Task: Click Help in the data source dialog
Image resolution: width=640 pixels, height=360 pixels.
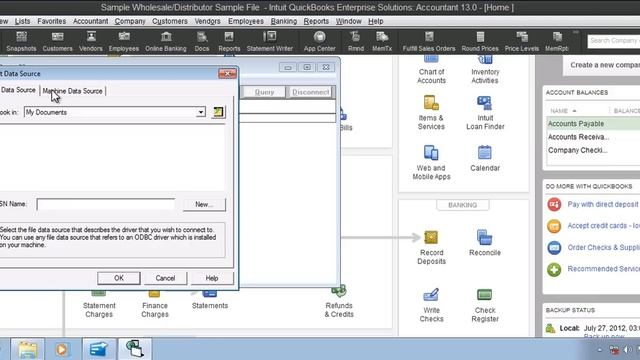Action: click(212, 278)
